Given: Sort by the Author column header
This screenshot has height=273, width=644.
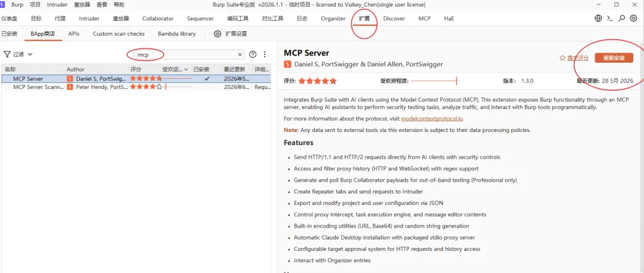Looking at the screenshot, I should tap(97, 69).
